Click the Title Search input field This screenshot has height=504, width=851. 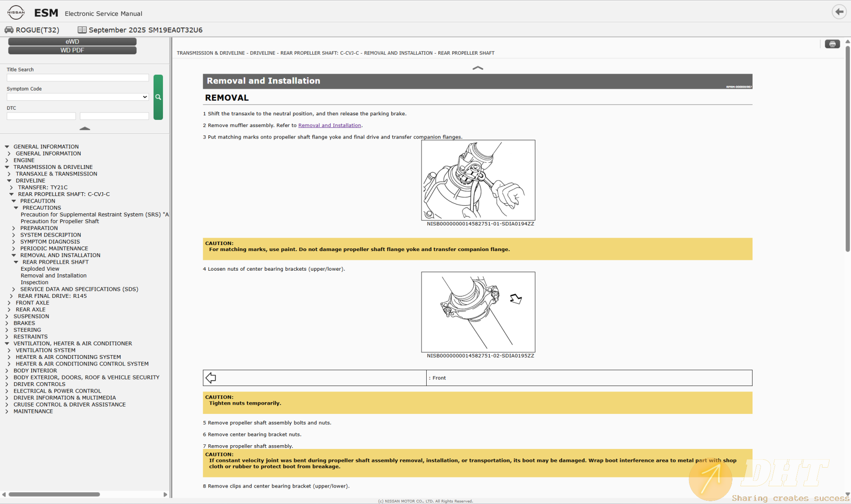tap(77, 78)
